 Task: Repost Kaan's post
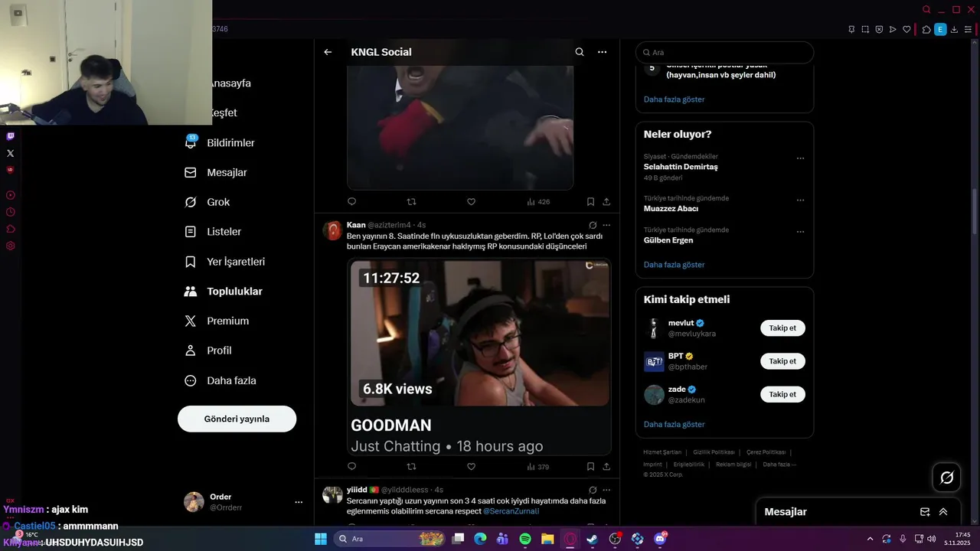[x=411, y=466]
